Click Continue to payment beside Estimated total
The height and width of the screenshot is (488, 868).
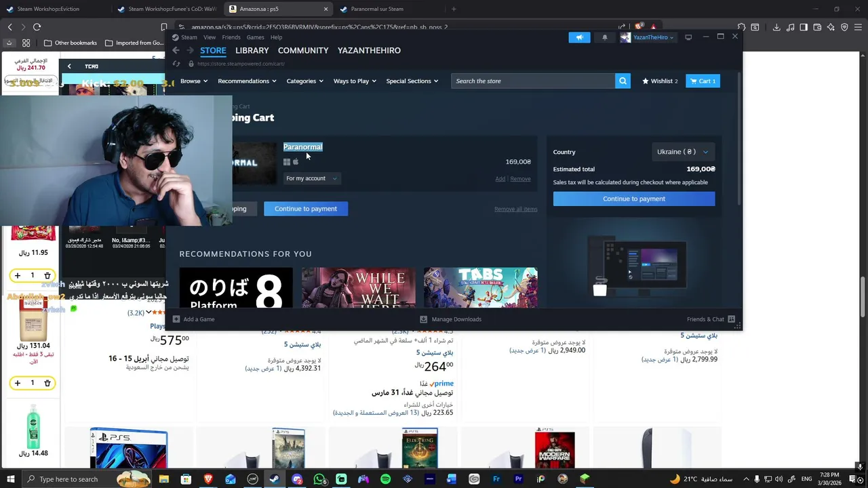[633, 199]
